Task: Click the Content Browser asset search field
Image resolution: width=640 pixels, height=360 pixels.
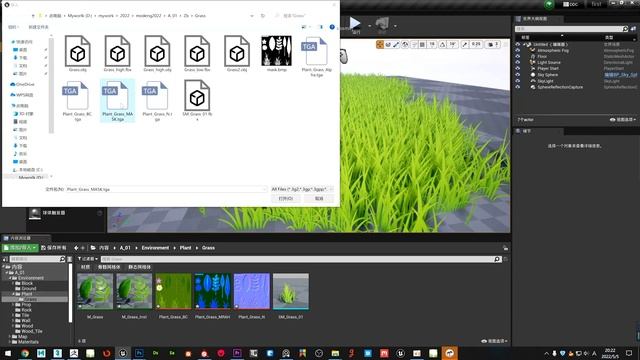Action: 300,259
